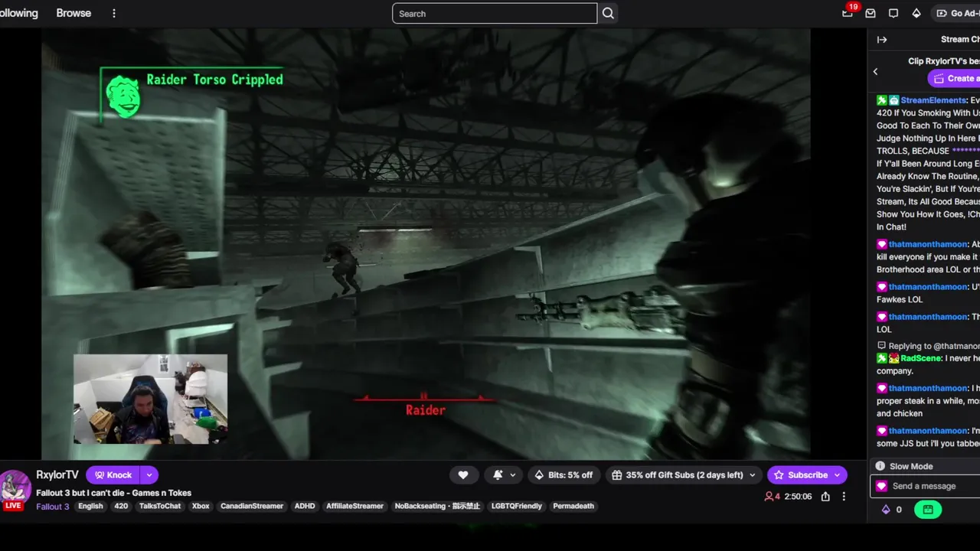
Task: Open the three-dot options below Subscribe
Action: coord(844,496)
